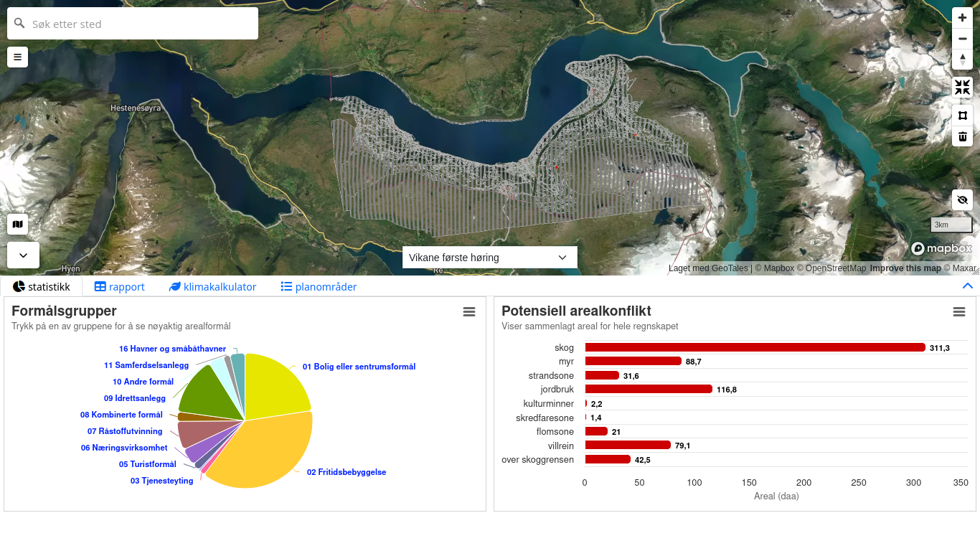Click the map zoom out button
Image resolution: width=980 pixels, height=551 pixels.
(962, 39)
